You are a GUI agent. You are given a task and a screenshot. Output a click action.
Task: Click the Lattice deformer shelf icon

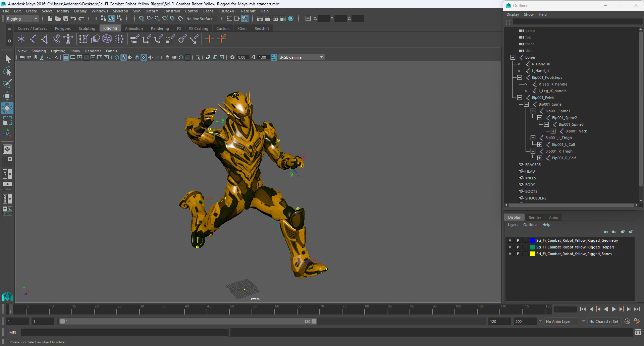(x=107, y=39)
